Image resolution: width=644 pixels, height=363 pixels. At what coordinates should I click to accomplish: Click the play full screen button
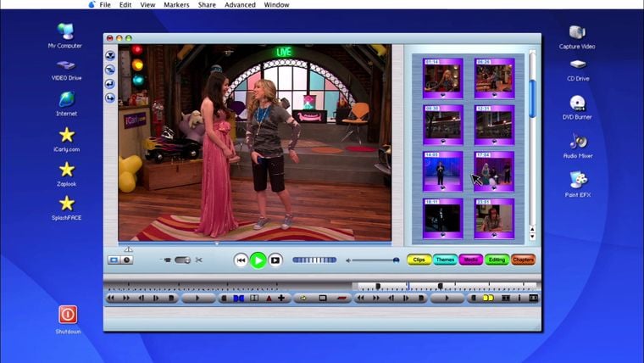pos(275,260)
